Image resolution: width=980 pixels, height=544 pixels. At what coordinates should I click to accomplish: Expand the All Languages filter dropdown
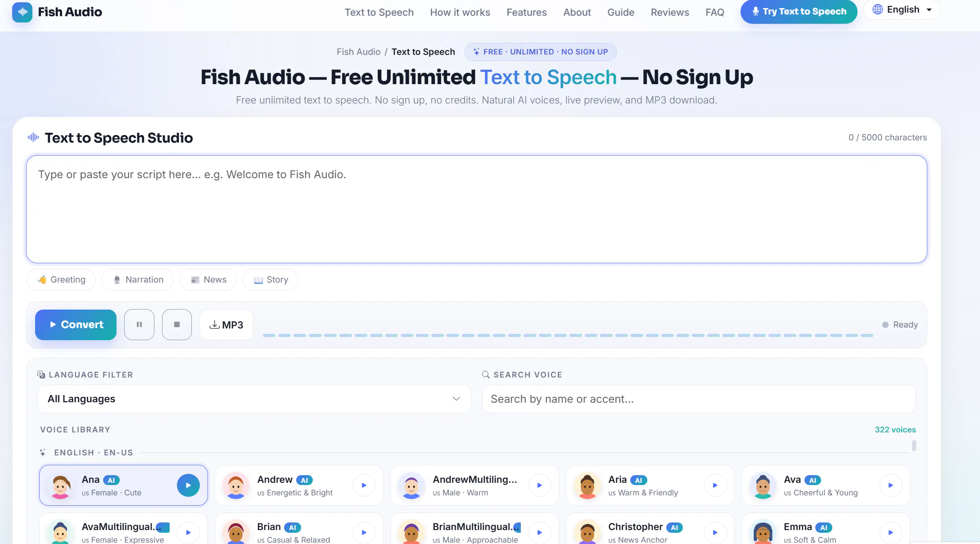pos(254,399)
